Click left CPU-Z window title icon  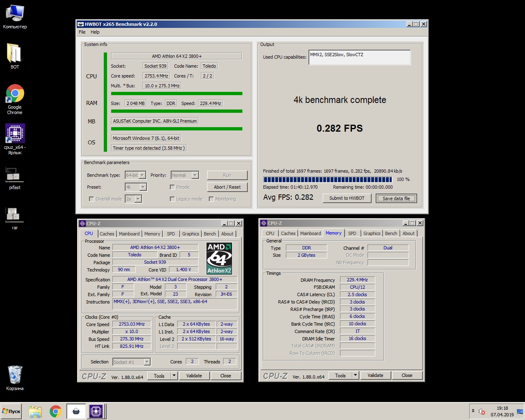pyautogui.click(x=82, y=224)
